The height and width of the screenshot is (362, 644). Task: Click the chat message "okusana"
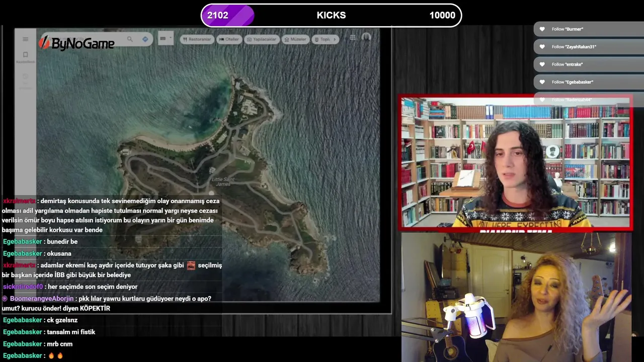tap(59, 254)
